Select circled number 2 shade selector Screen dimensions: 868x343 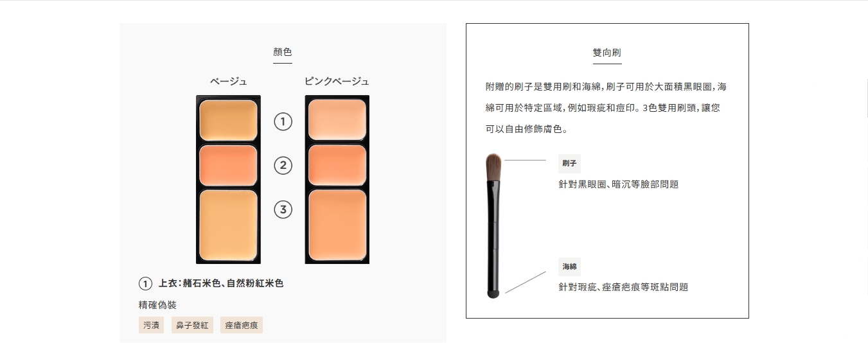coord(283,166)
